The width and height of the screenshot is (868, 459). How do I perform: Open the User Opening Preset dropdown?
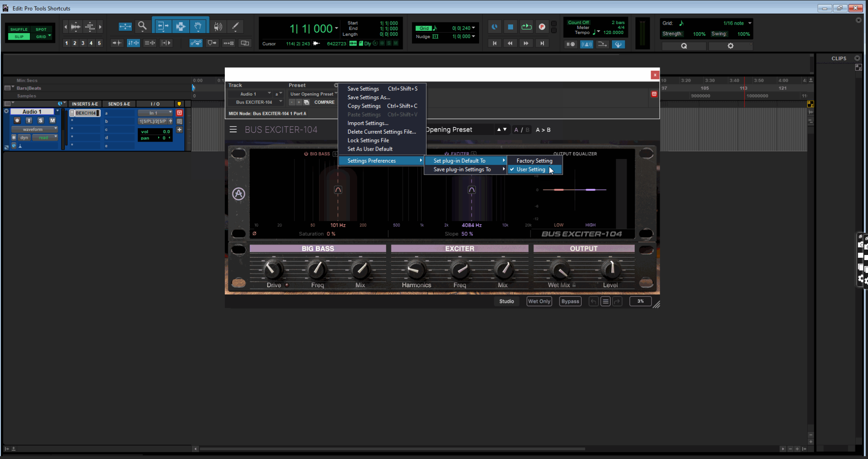point(313,94)
